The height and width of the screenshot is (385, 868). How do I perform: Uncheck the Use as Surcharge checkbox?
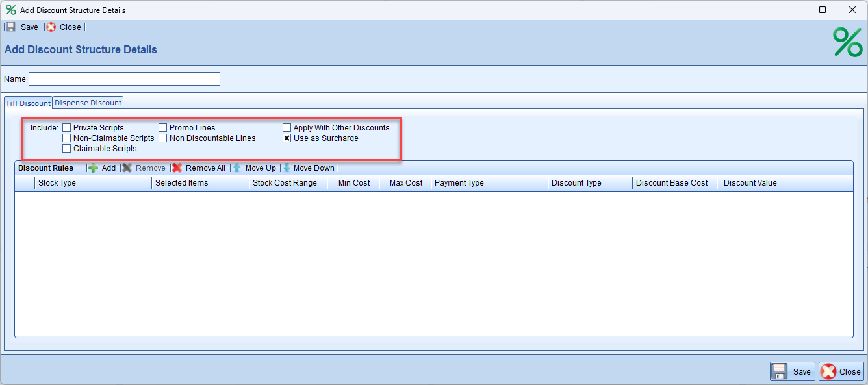click(287, 138)
